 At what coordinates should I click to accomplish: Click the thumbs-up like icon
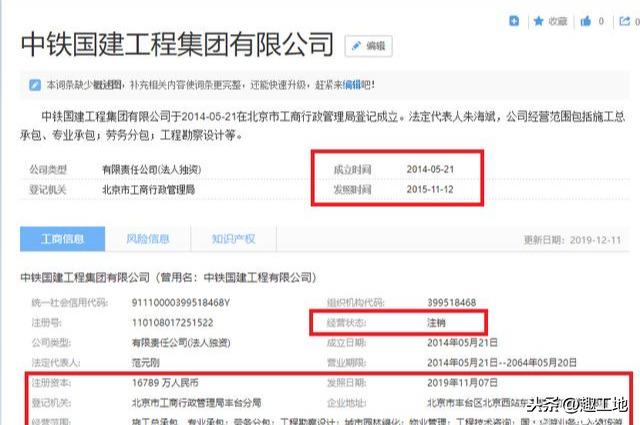(x=586, y=21)
